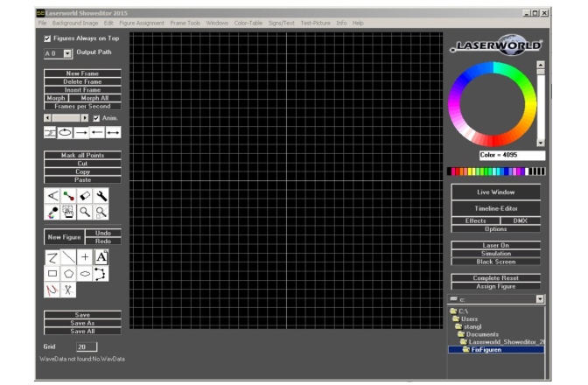Pick the pentagon polygon drawing tool
Viewport: 588px width, 385px height.
[68, 274]
